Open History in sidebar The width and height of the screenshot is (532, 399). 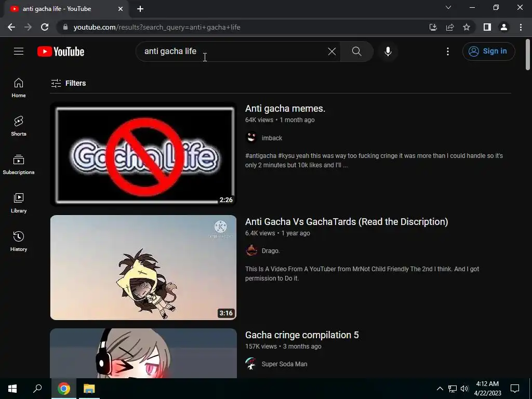click(x=19, y=241)
